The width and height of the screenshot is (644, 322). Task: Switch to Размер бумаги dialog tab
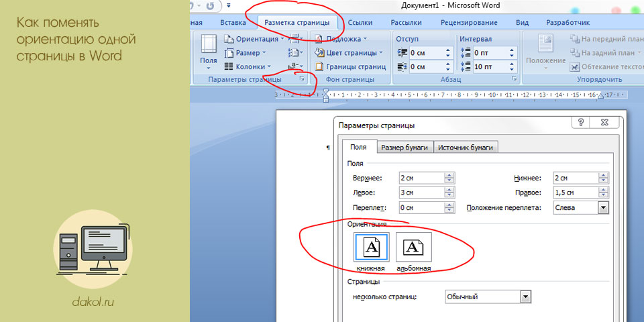pyautogui.click(x=405, y=148)
